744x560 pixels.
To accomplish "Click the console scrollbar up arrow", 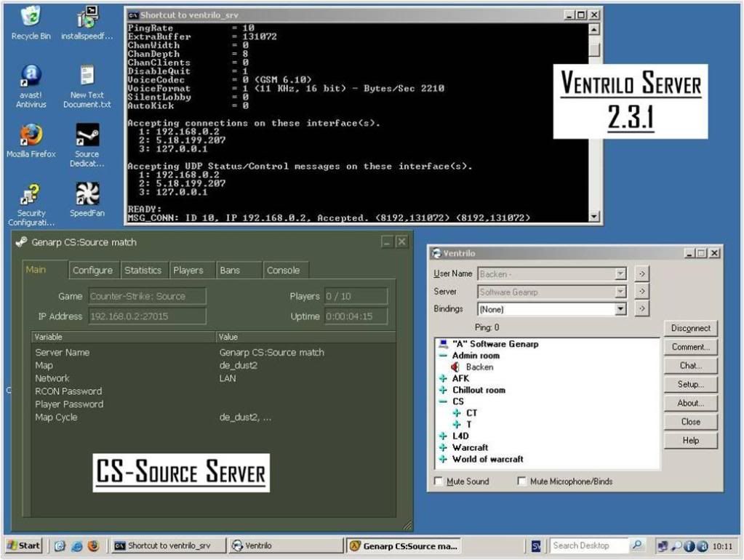I will coord(593,29).
